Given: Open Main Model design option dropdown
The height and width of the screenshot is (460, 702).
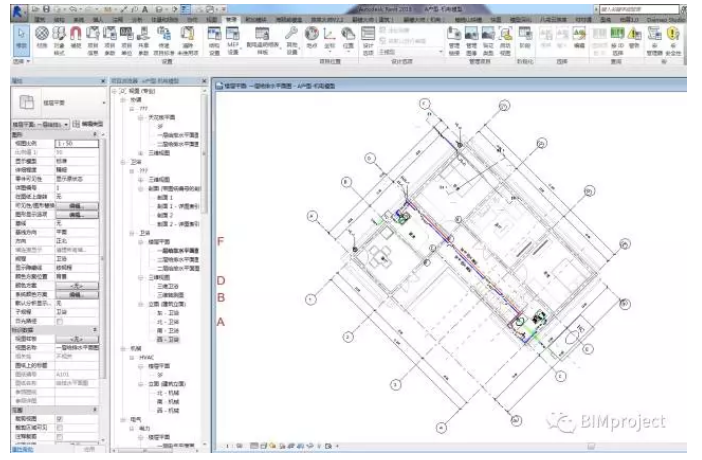Looking at the screenshot, I should point(411,52).
